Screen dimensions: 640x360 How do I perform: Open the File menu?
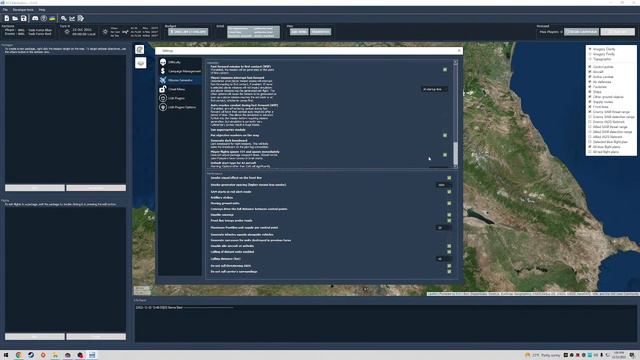(5, 9)
